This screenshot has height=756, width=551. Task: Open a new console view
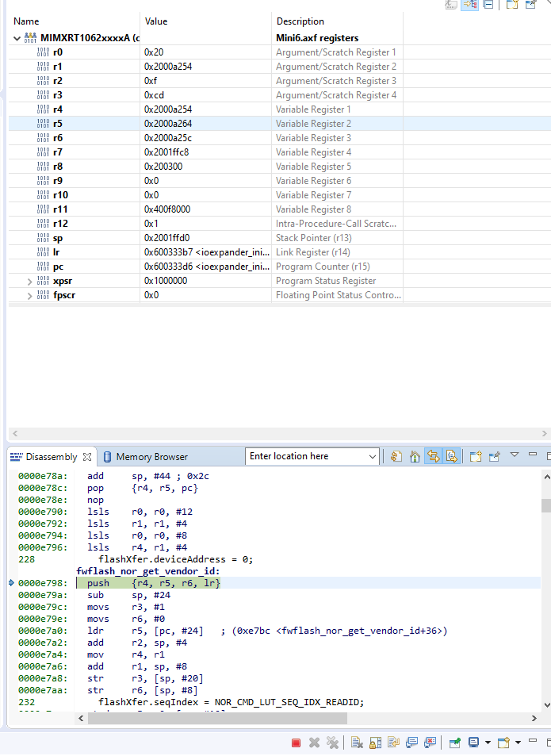tap(503, 743)
